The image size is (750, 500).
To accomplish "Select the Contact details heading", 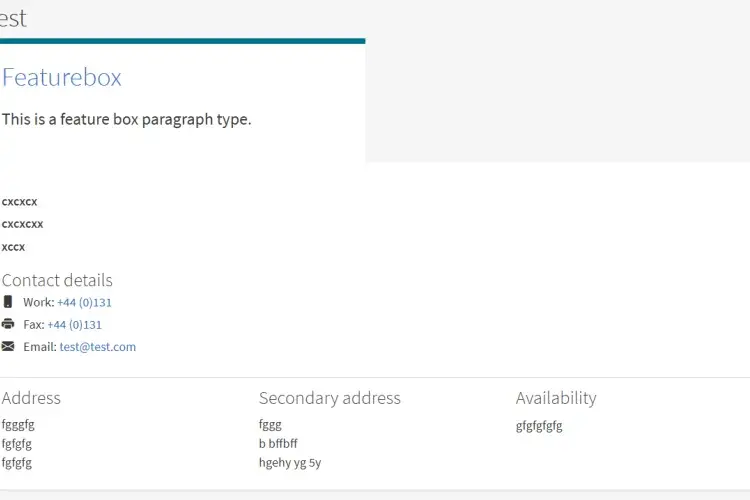I will coord(57,280).
